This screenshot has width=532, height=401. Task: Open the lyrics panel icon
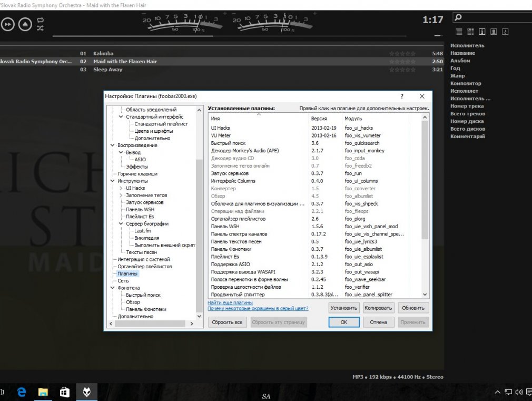coord(505,32)
